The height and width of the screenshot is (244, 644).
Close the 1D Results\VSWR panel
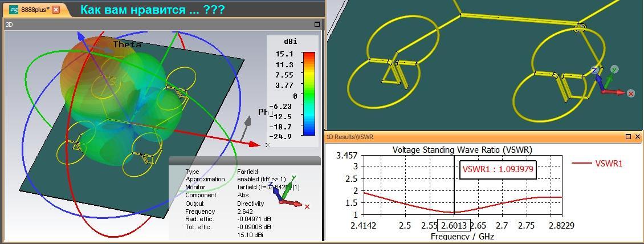(x=637, y=137)
